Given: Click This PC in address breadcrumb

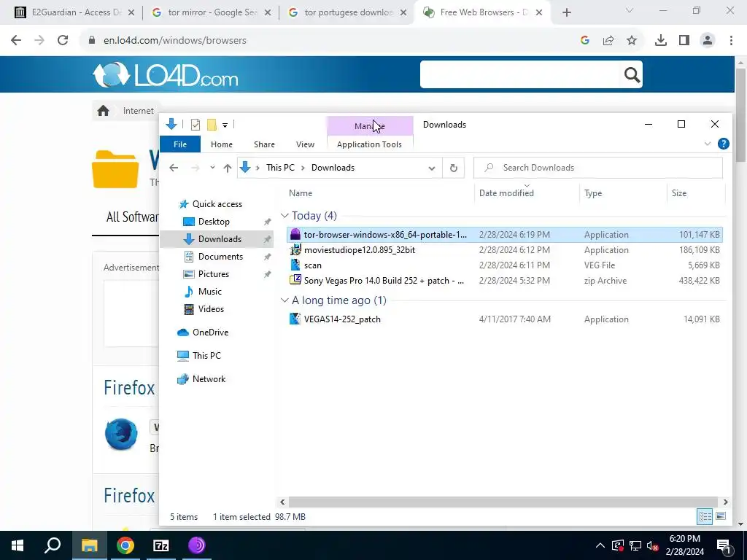Looking at the screenshot, I should click(x=280, y=168).
